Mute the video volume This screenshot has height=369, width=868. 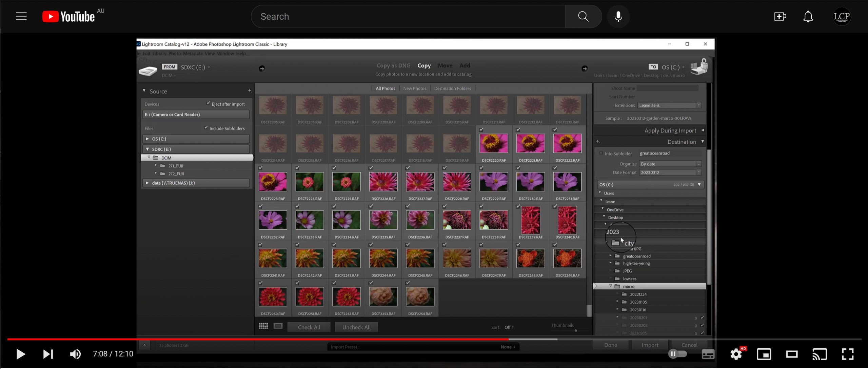pyautogui.click(x=75, y=354)
